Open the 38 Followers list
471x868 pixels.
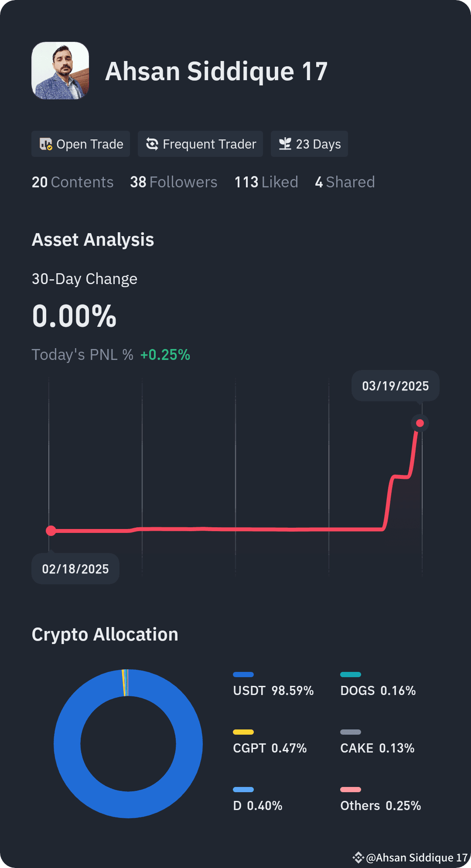174,182
